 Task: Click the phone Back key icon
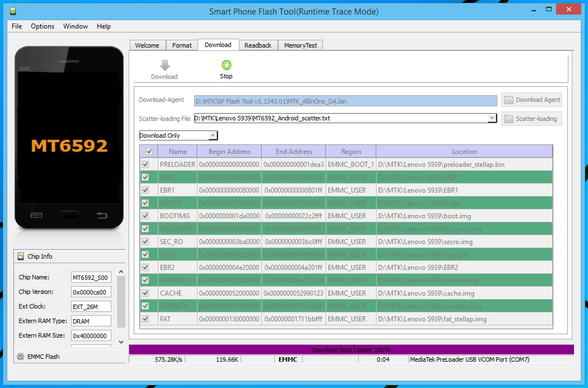pos(102,215)
